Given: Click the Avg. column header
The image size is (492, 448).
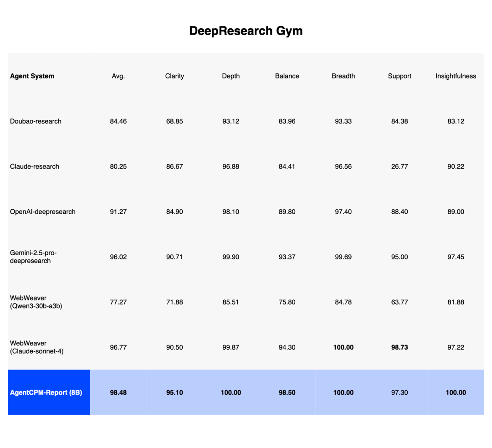Looking at the screenshot, I should click(x=118, y=76).
